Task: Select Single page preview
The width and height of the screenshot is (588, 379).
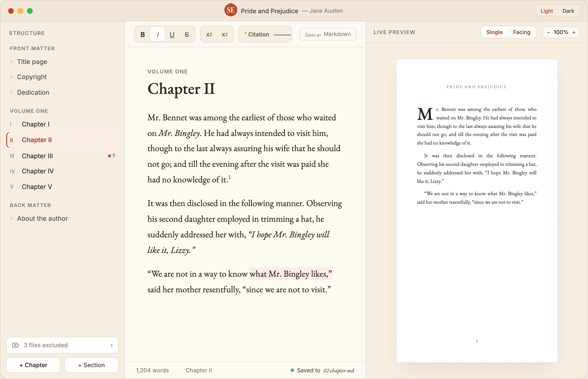Action: tap(494, 32)
